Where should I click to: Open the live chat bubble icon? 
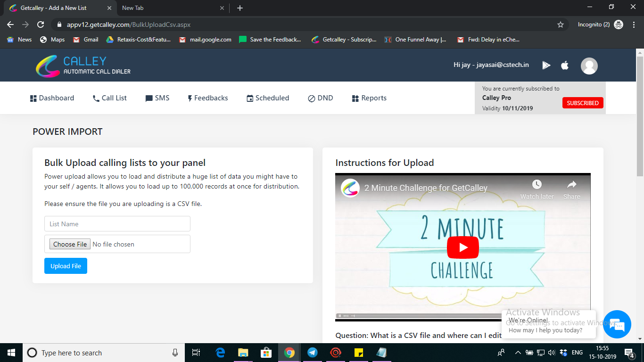coord(617,324)
